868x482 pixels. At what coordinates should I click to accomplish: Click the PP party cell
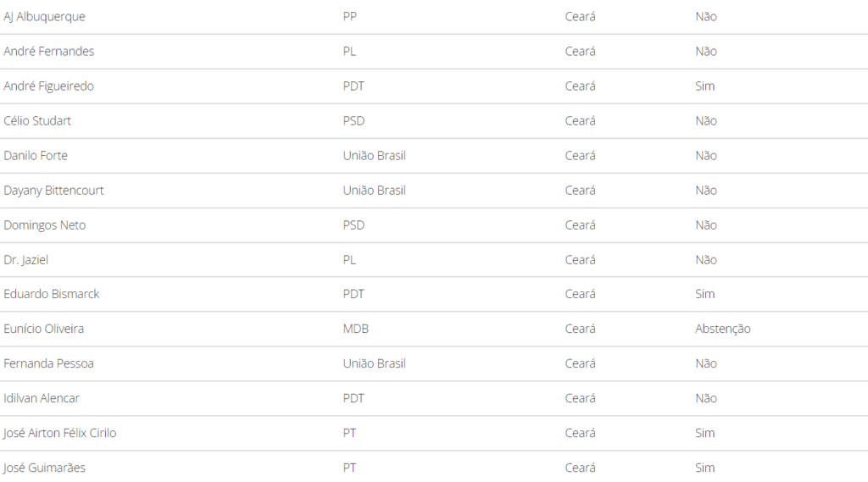click(x=350, y=17)
